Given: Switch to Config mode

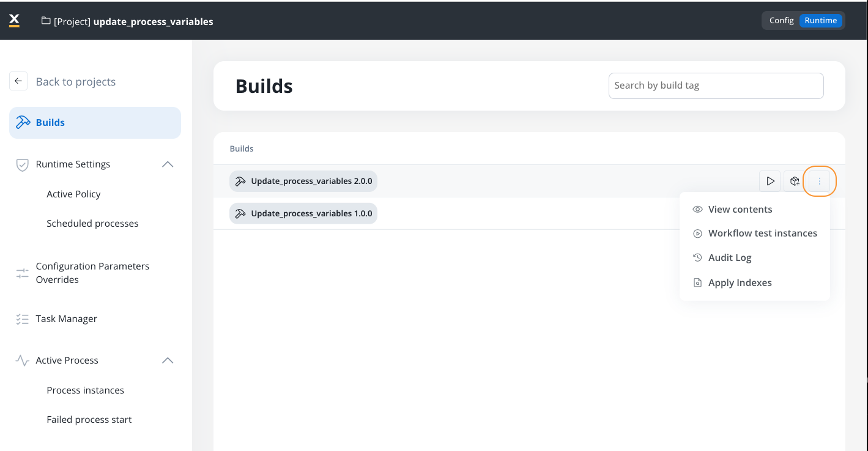Looking at the screenshot, I should tap(781, 20).
